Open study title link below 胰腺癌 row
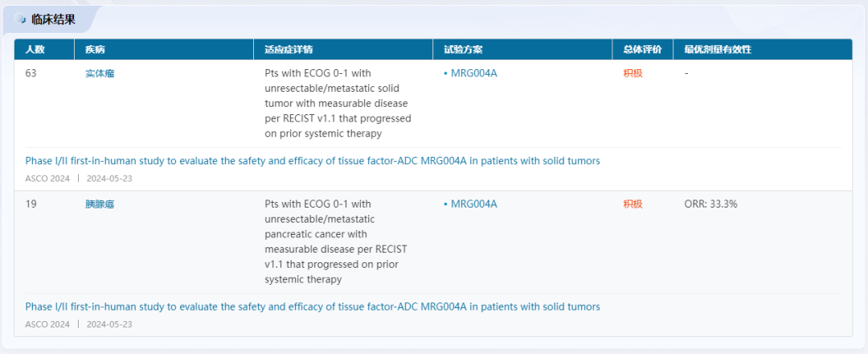 tap(313, 307)
